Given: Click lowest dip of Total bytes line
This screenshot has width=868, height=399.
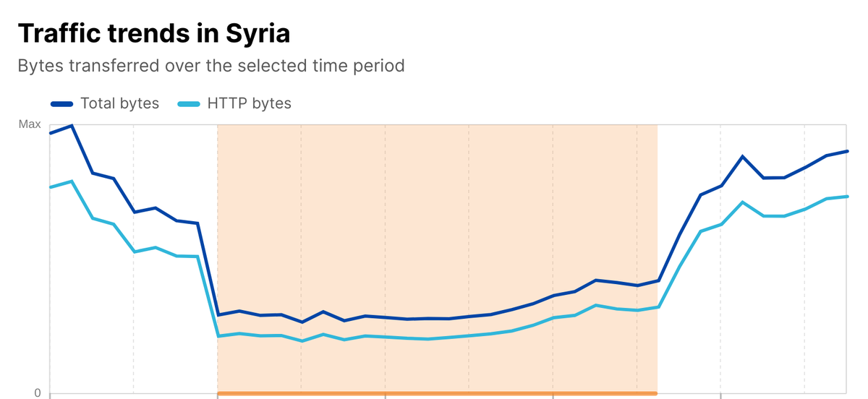Looking at the screenshot, I should pos(302,322).
